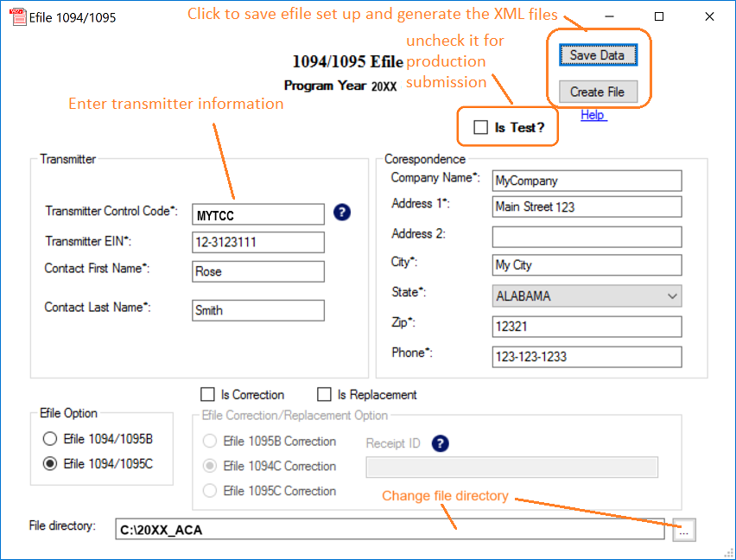Click the help icon beside Transmitter Control Code

pyautogui.click(x=342, y=213)
